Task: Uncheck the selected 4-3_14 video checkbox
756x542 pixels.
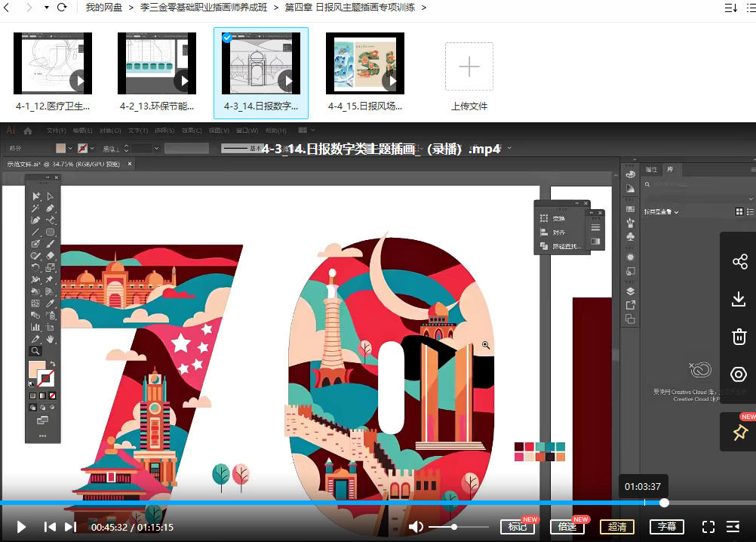Action: 226,38
